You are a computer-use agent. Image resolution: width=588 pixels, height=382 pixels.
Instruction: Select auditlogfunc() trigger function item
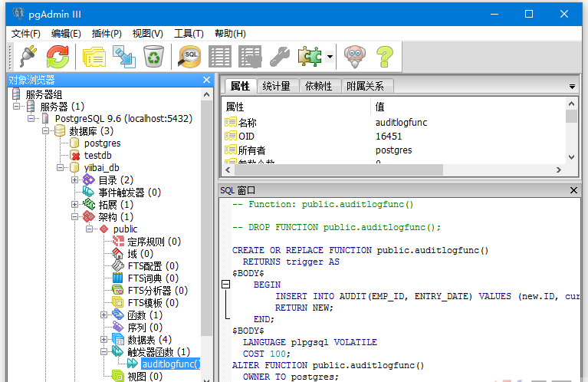[x=171, y=364]
